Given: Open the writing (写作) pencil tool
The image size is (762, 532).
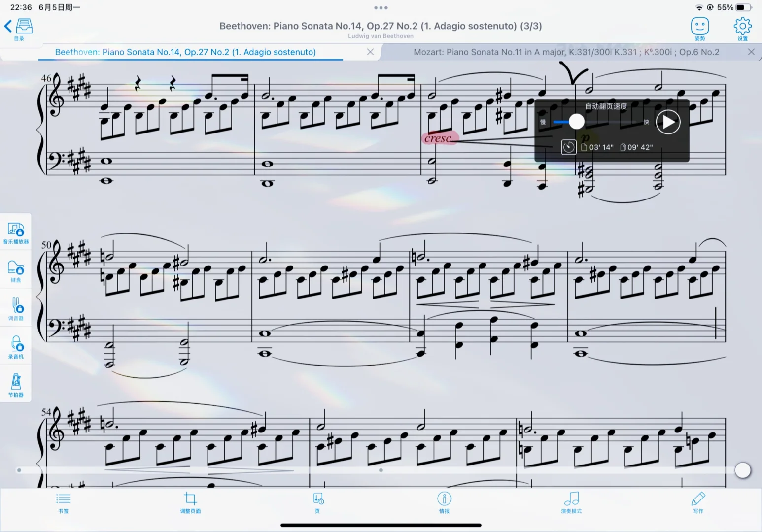Looking at the screenshot, I should coord(698,503).
